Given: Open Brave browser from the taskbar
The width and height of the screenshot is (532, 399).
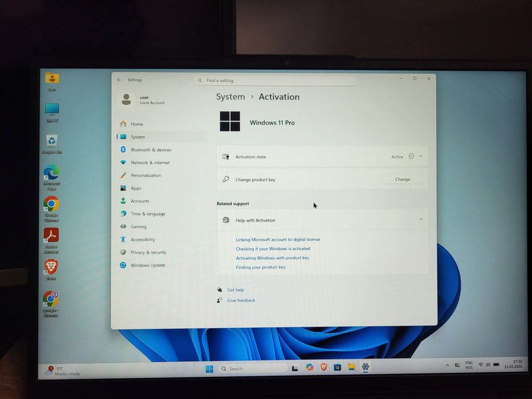Looking at the screenshot, I should pos(323,367).
